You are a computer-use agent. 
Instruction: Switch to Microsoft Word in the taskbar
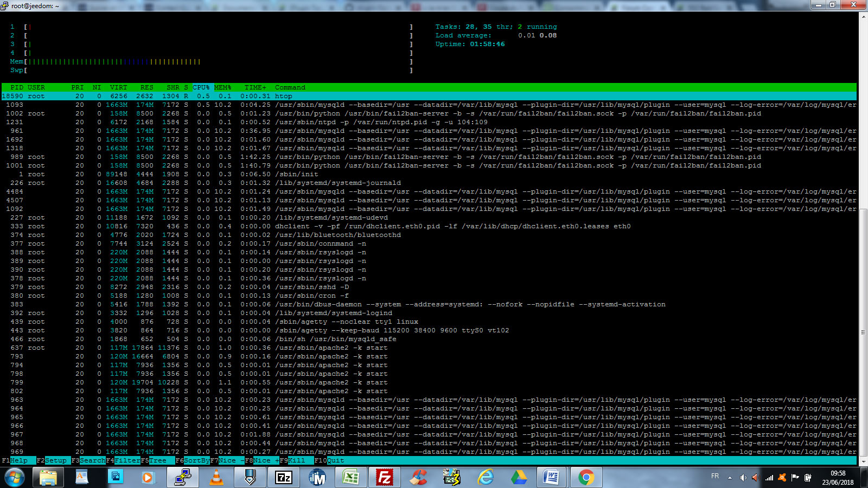click(x=552, y=478)
